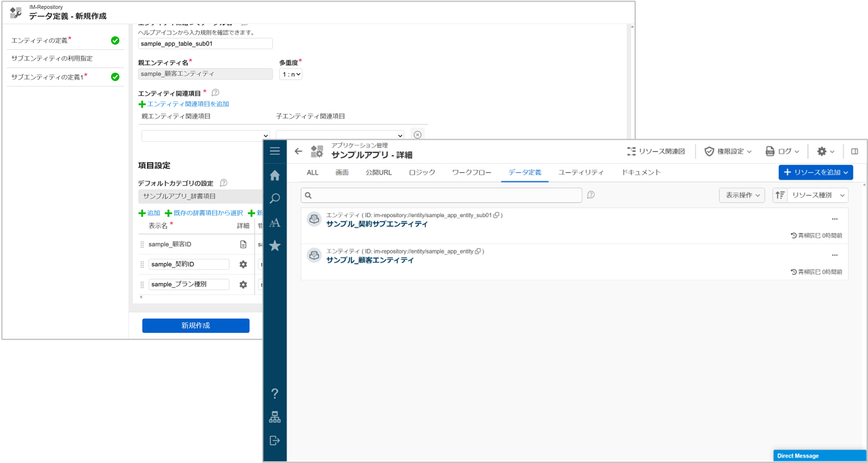Click the star favorites icon in sidebar
868x463 pixels.
[275, 246]
